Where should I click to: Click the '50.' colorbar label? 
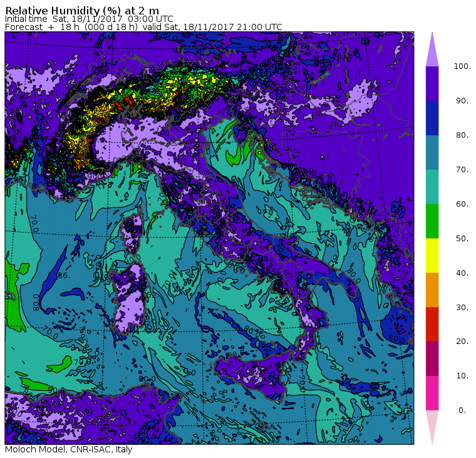[462, 239]
